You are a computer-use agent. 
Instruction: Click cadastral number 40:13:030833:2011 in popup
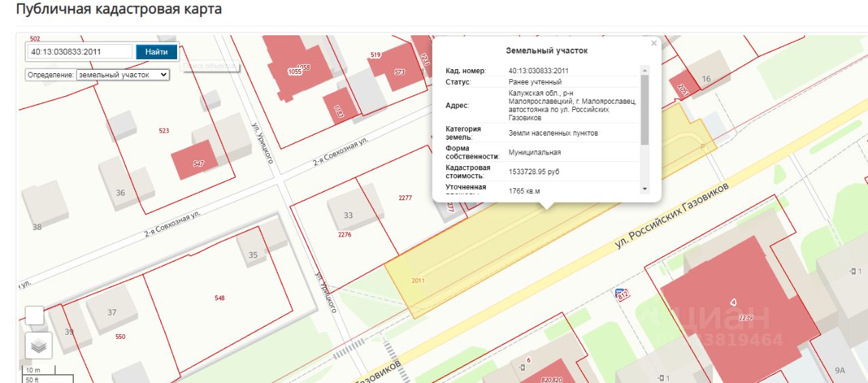(538, 70)
